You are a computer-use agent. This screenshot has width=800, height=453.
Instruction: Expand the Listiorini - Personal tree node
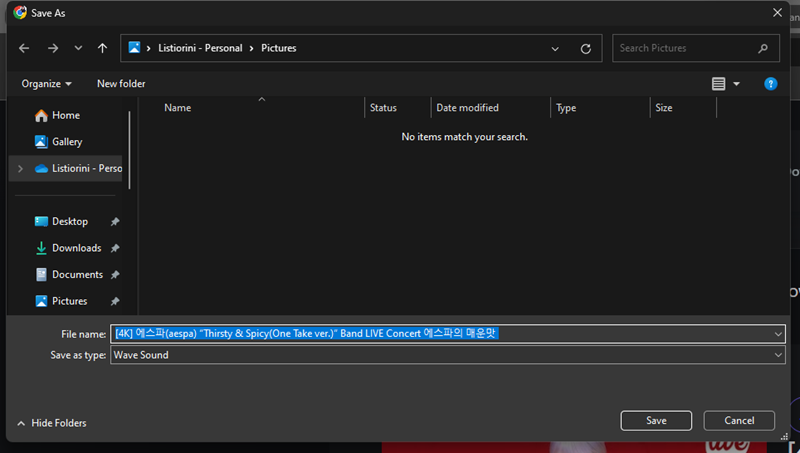point(20,168)
